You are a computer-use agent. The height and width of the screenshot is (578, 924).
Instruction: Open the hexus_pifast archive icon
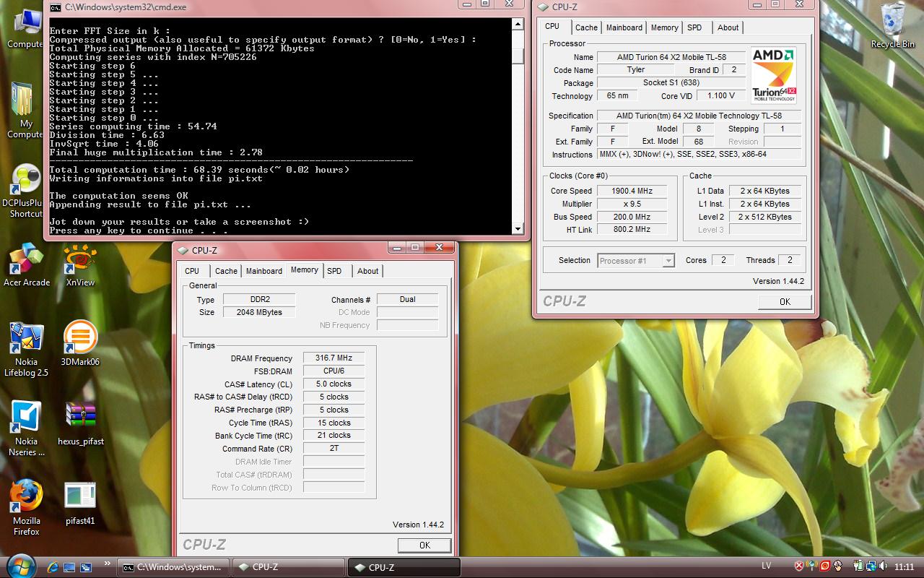pos(81,423)
